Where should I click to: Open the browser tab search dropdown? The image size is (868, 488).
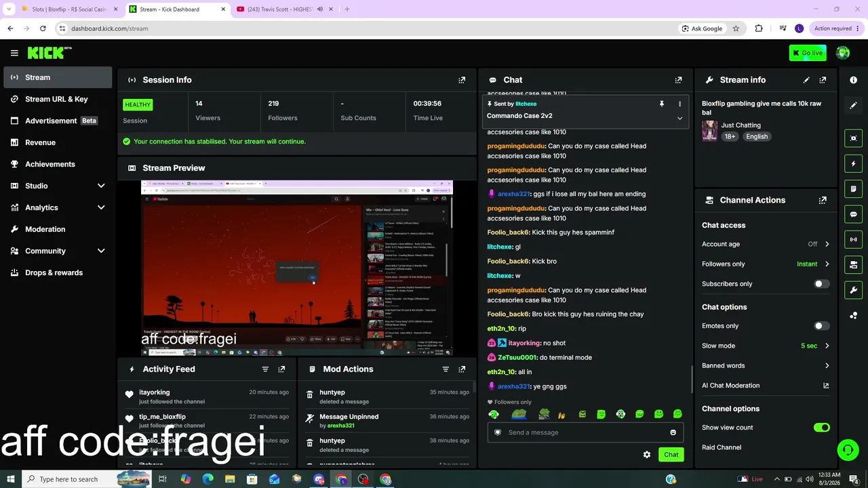coord(9,9)
